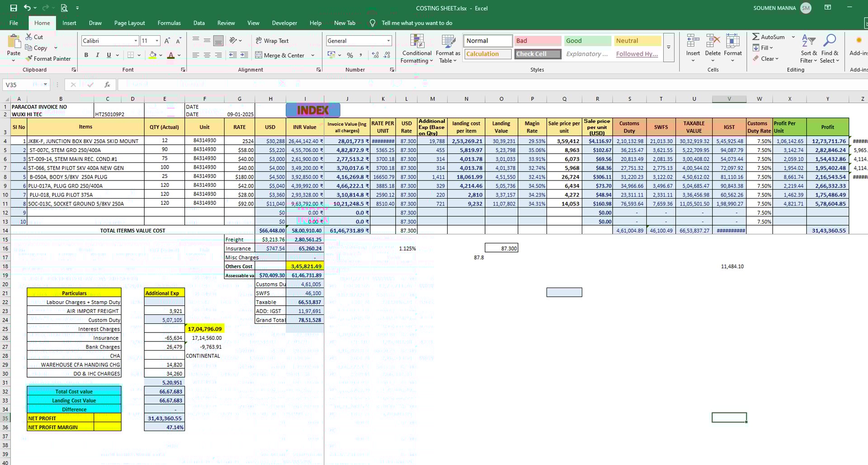Align text to the top
Viewport: 868px width, 465px height.
click(x=196, y=41)
